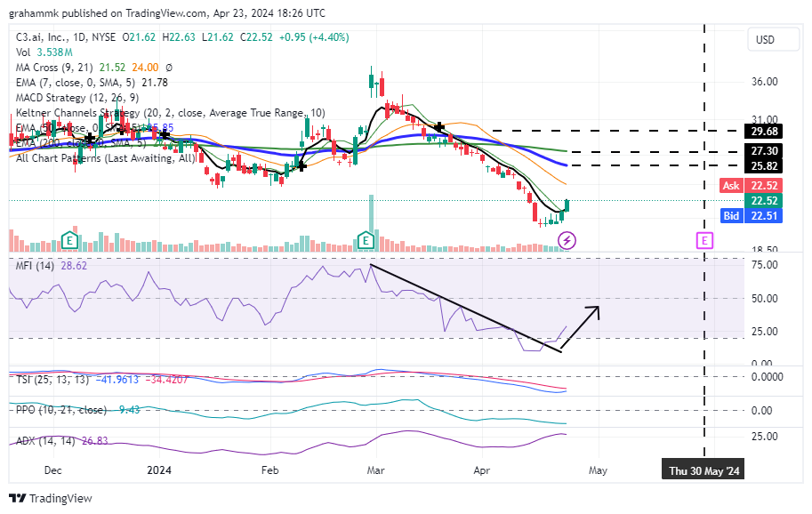Click the Vol 3.538M indicator legend
Viewport: 812px width, 514px height.
pos(44,52)
